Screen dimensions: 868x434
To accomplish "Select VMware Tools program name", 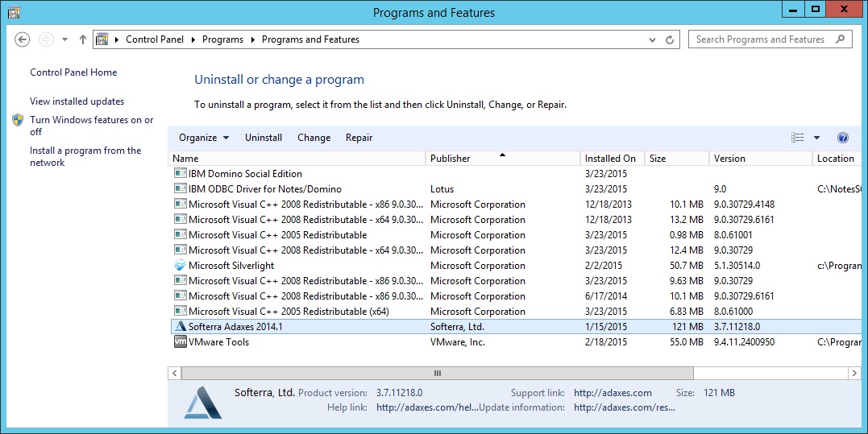I will tap(218, 341).
